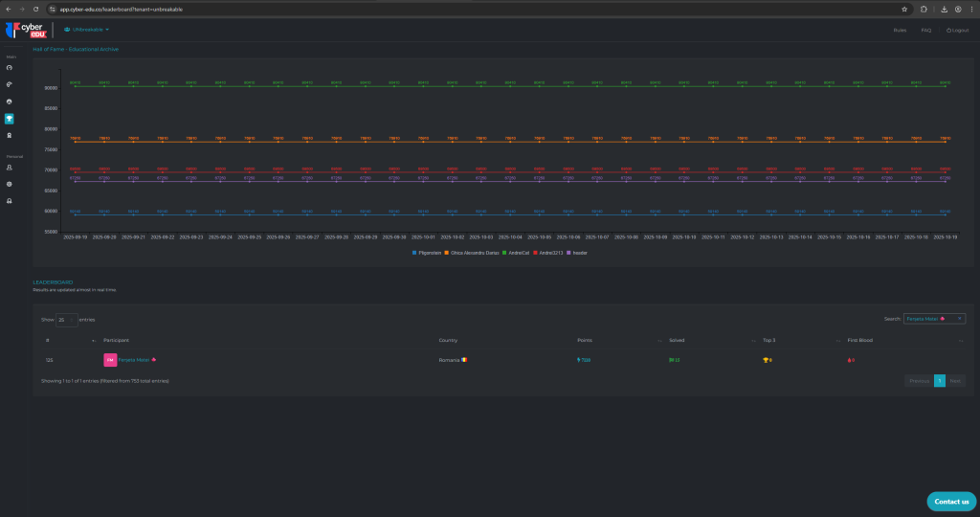Click the bookmark star in address bar
The image size is (980, 517).
click(904, 9)
